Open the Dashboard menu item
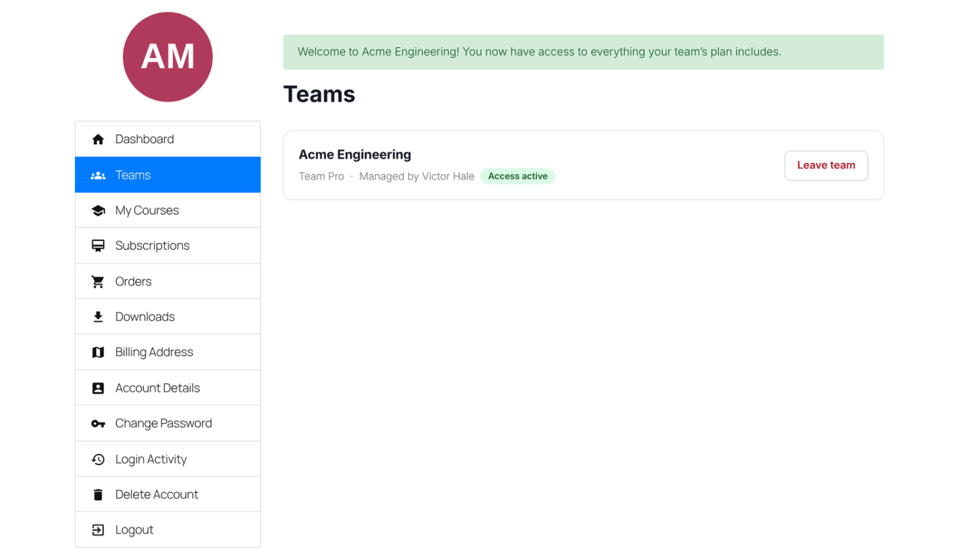Screen dimensions: 959x560 click(168, 139)
